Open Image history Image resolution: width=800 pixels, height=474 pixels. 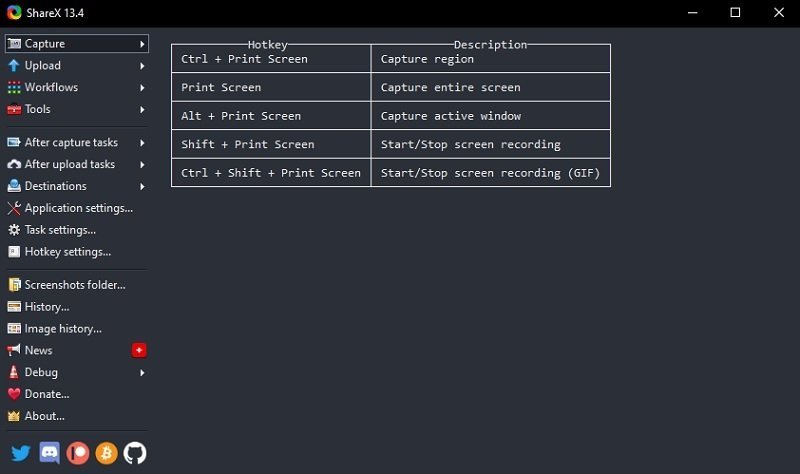click(x=63, y=329)
